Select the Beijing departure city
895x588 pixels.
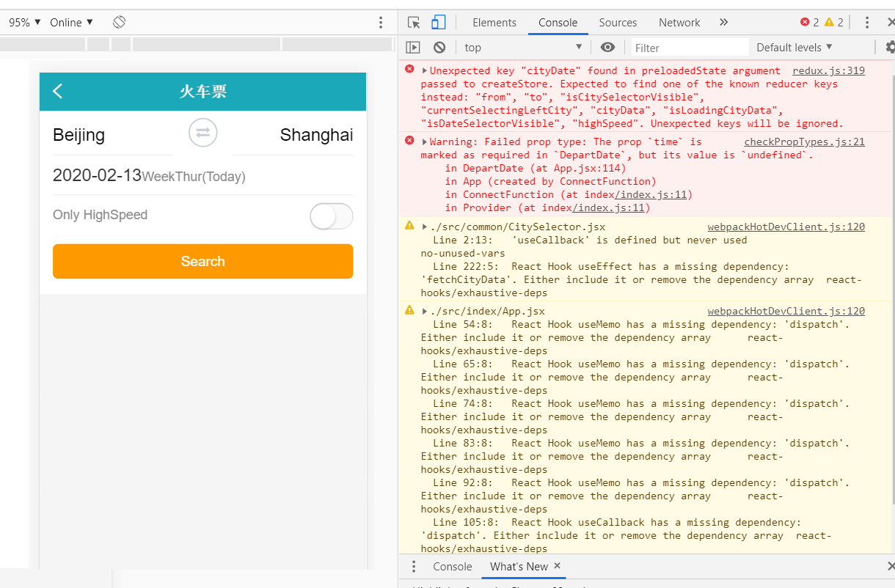point(78,135)
